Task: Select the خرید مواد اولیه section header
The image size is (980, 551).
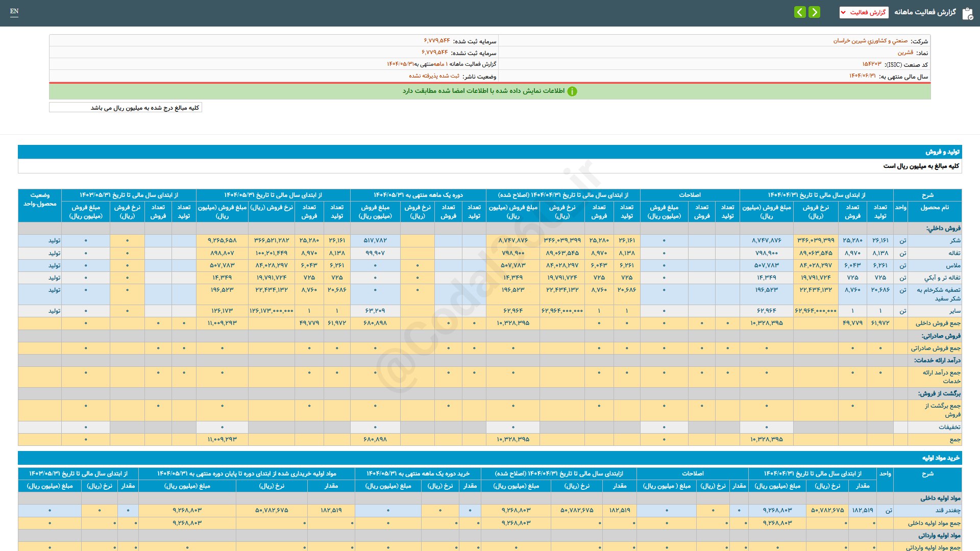Action: pyautogui.click(x=940, y=458)
